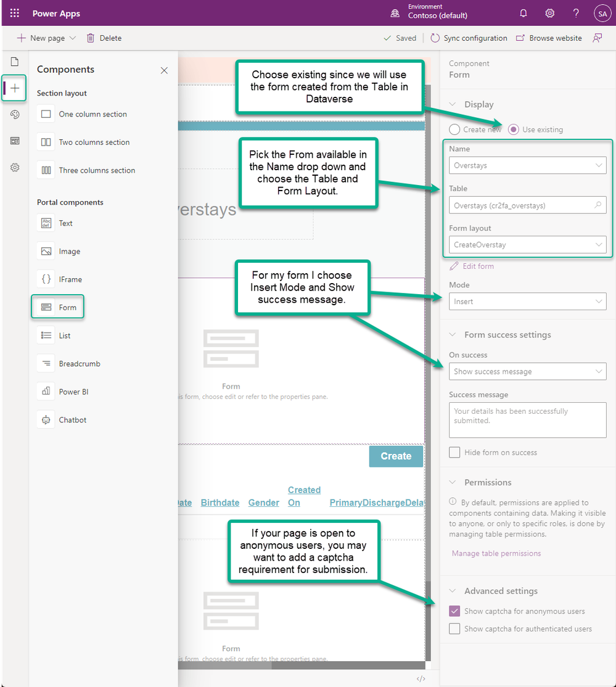
Task: Add a Three columns section
Action: click(86, 170)
